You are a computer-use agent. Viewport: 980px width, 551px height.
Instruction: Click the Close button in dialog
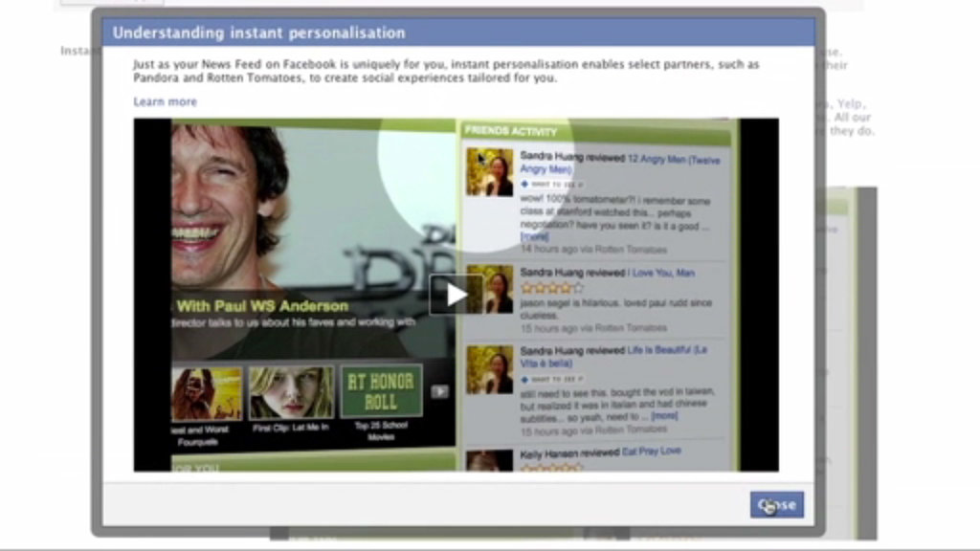coord(776,505)
